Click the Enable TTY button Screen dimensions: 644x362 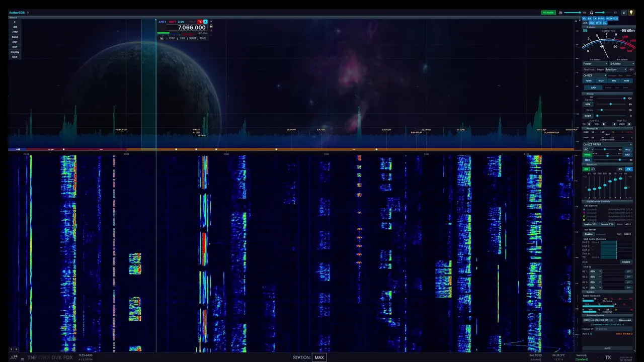click(x=607, y=224)
